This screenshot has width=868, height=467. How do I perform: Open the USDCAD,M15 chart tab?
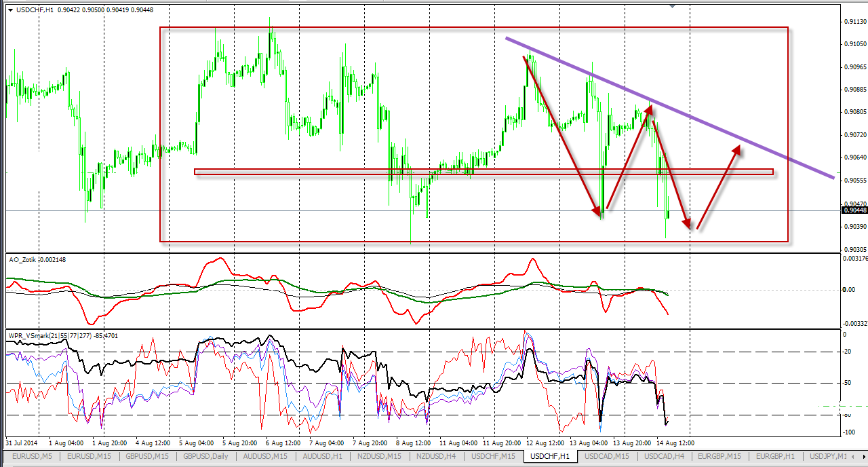click(607, 455)
